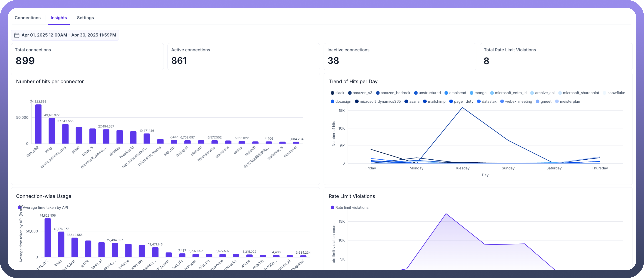644x278 pixels.
Task: Toggle the mongo legend marker
Action: coord(471,93)
